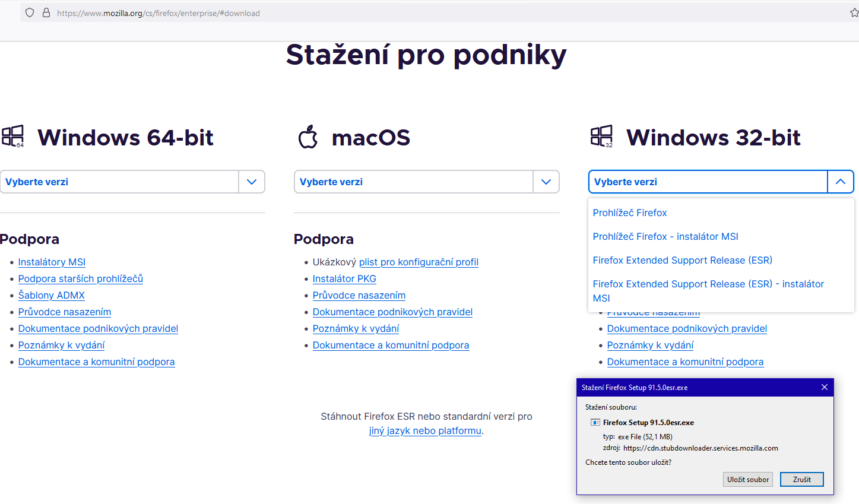
Task: Close the Firefox Setup download dialog
Action: 824,387
